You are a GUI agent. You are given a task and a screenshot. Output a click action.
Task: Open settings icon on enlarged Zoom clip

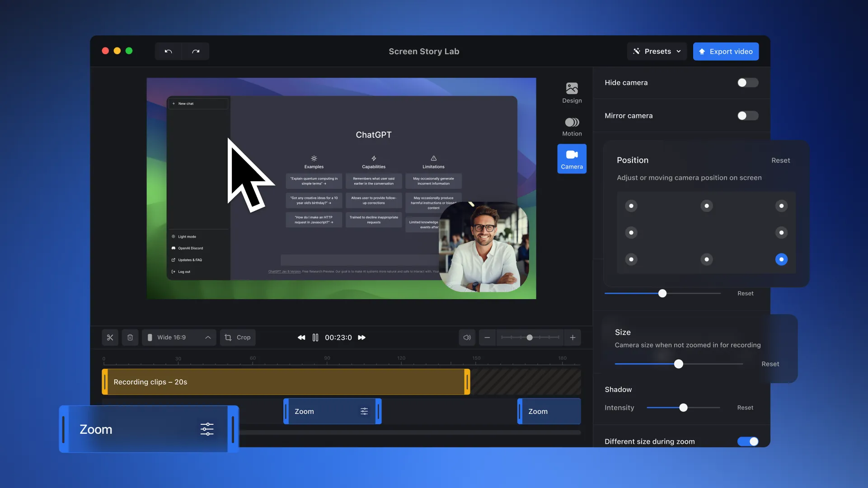click(207, 429)
